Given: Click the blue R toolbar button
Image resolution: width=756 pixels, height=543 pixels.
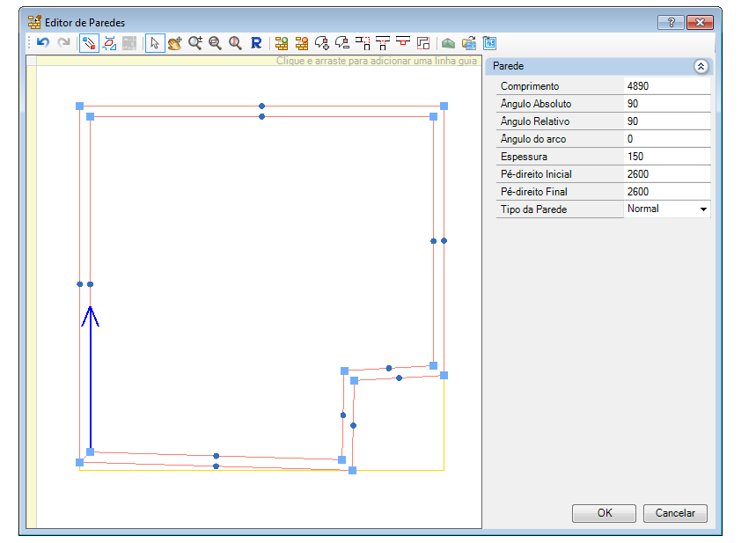Looking at the screenshot, I should click(256, 43).
